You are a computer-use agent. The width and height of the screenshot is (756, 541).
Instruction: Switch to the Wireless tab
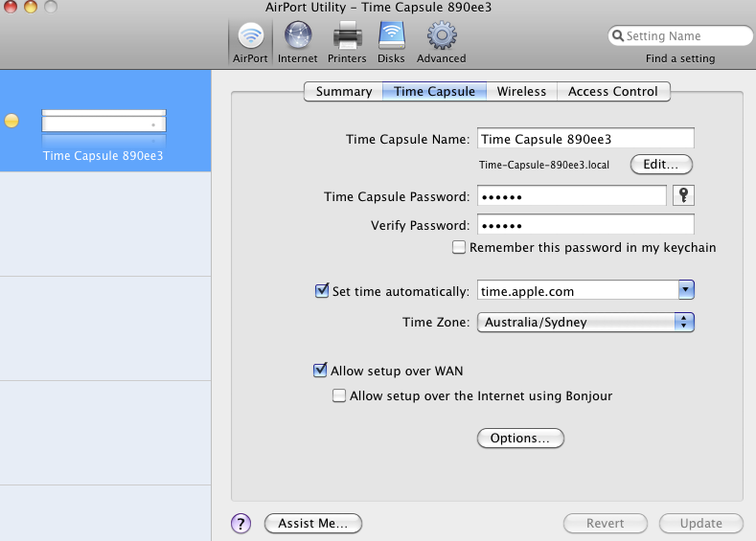coord(521,92)
